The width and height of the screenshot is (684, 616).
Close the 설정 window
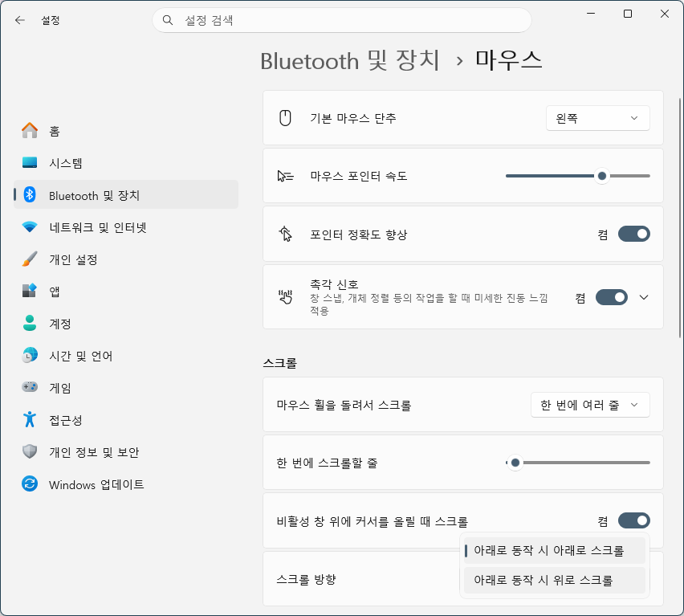point(665,14)
